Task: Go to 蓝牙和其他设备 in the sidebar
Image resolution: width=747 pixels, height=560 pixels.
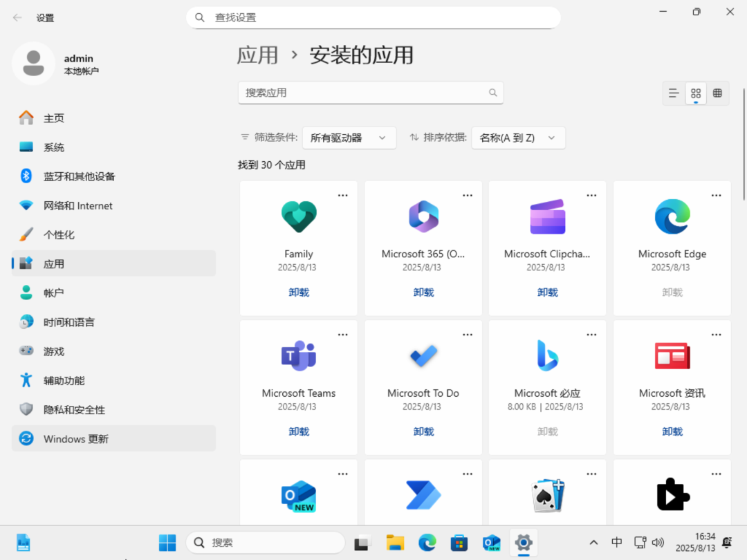Action: (79, 176)
